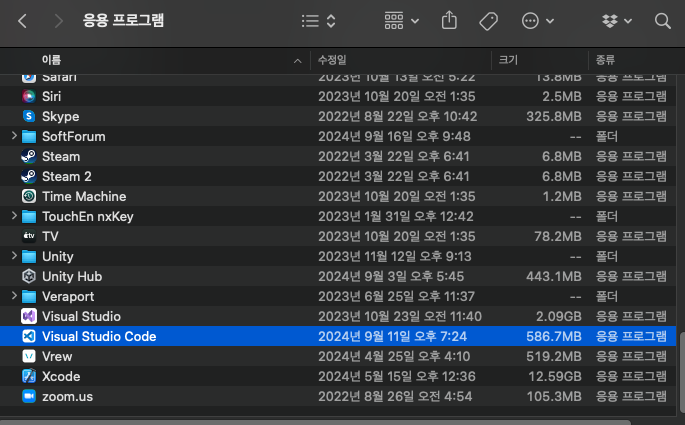Expand the Veraport folder

point(14,296)
